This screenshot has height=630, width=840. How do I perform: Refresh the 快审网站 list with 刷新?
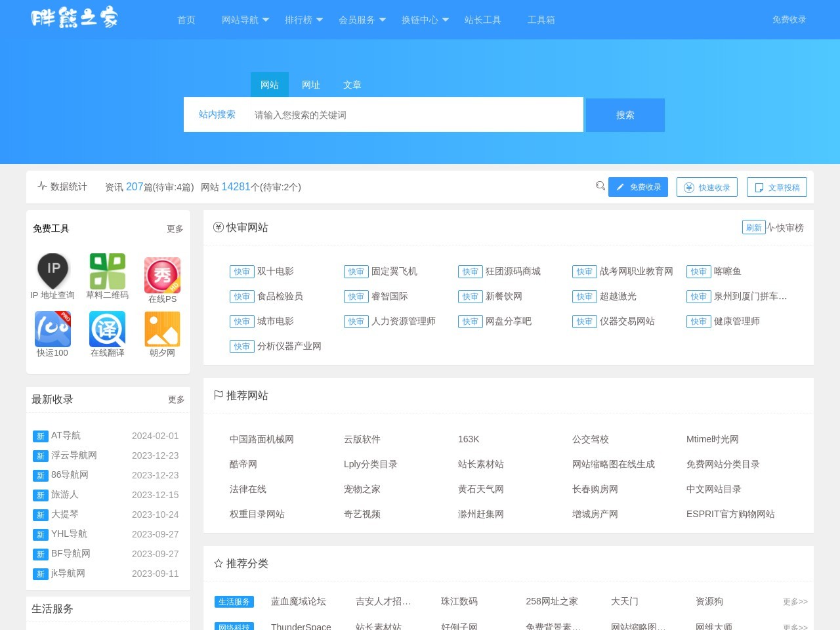(x=753, y=227)
